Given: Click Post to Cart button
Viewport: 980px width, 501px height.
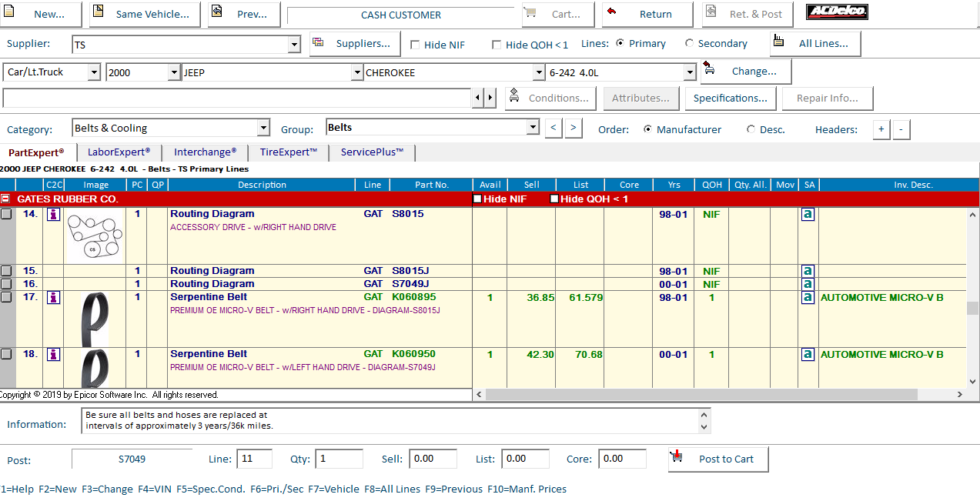Looking at the screenshot, I should pyautogui.click(x=718, y=459).
